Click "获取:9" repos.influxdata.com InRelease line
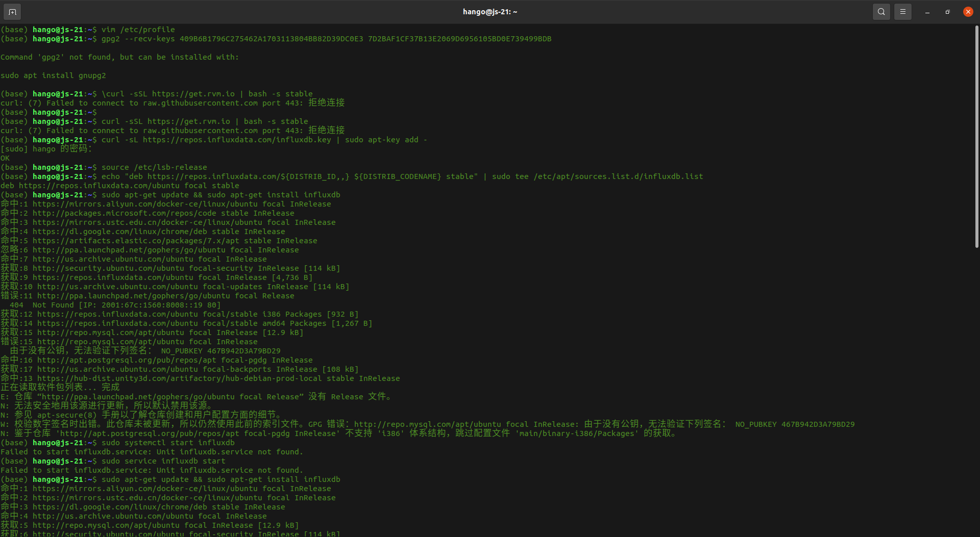 pos(157,277)
